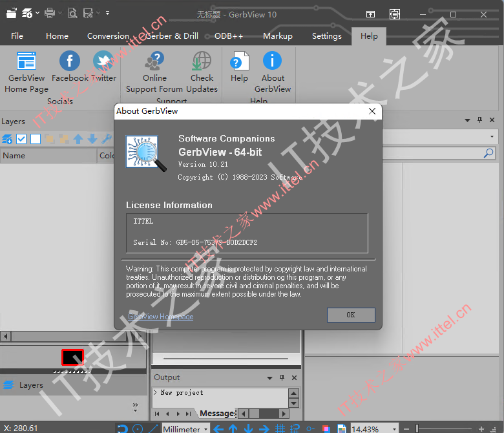504x433 pixels.
Task: Expand dropdown arrow next to save-as icon
Action: pyautogui.click(x=98, y=13)
